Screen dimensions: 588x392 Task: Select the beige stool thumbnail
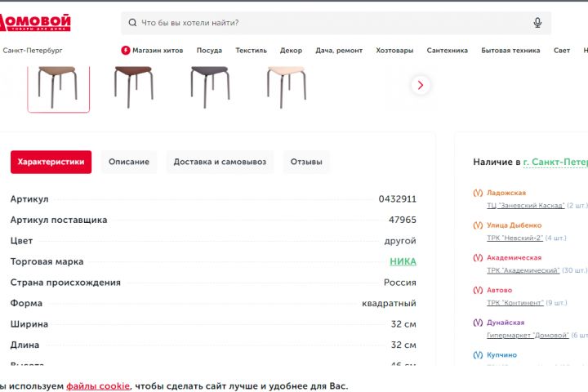point(285,84)
